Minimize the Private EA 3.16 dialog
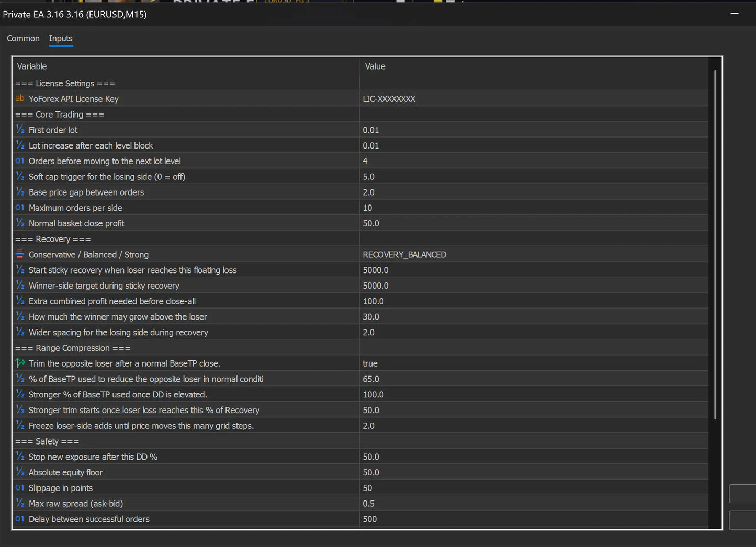The width and height of the screenshot is (756, 547). pyautogui.click(x=735, y=14)
